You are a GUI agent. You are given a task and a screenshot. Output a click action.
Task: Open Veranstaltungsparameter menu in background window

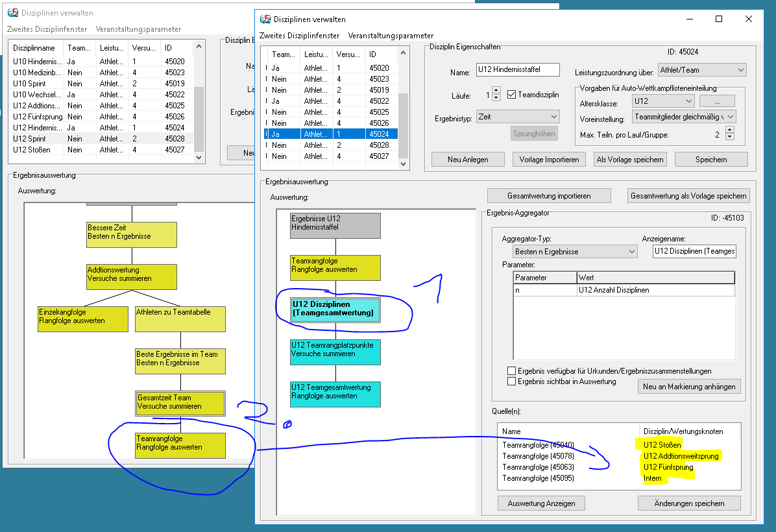139,29
